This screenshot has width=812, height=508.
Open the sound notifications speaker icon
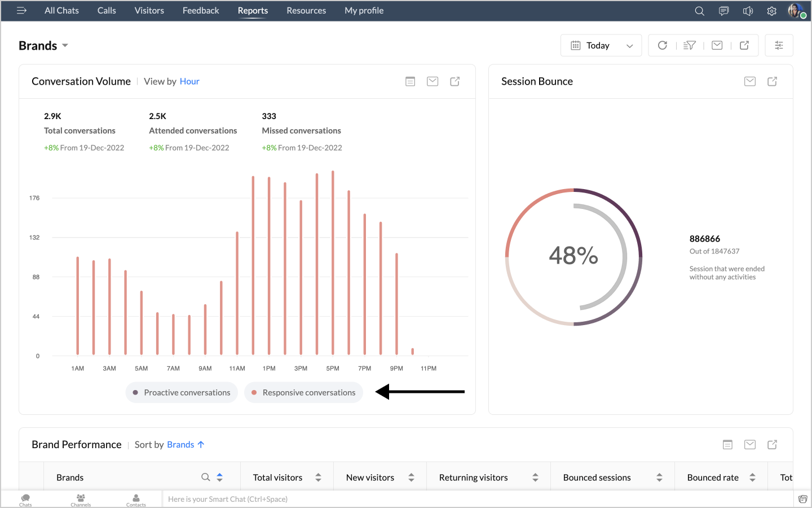tap(748, 11)
